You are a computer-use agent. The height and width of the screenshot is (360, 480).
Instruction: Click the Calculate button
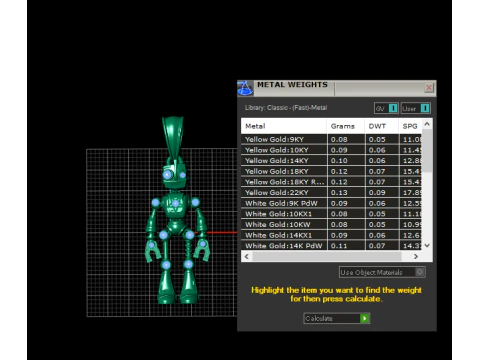click(336, 318)
